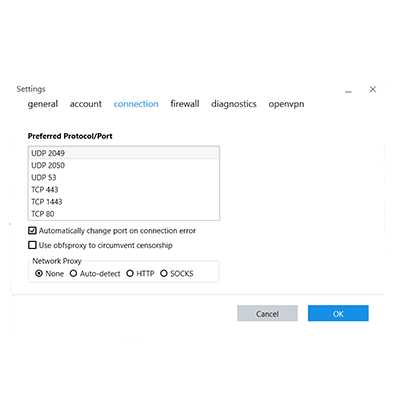Viewport: 400px width, 416px height.
Task: Uncheck automatically change port on connection error
Action: [32, 231]
